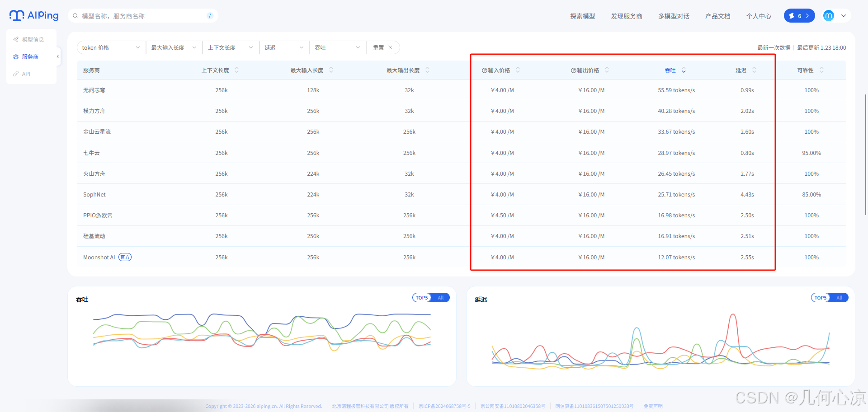The width and height of the screenshot is (868, 412).
Task: Focus the model and provider search field
Action: [x=143, y=16]
